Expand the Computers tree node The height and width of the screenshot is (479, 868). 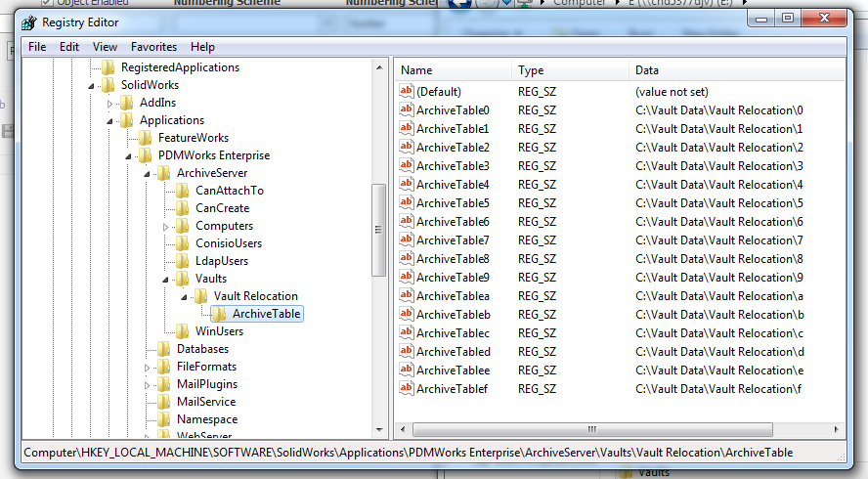click(165, 226)
